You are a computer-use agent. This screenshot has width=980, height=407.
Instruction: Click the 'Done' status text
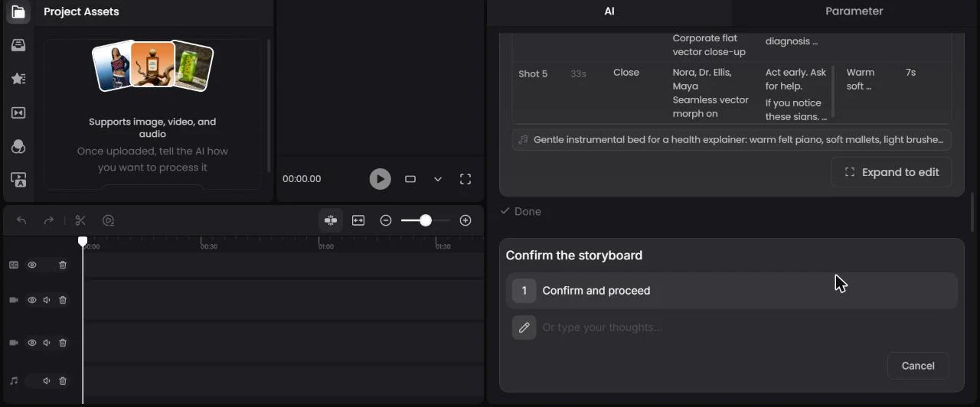click(x=528, y=211)
